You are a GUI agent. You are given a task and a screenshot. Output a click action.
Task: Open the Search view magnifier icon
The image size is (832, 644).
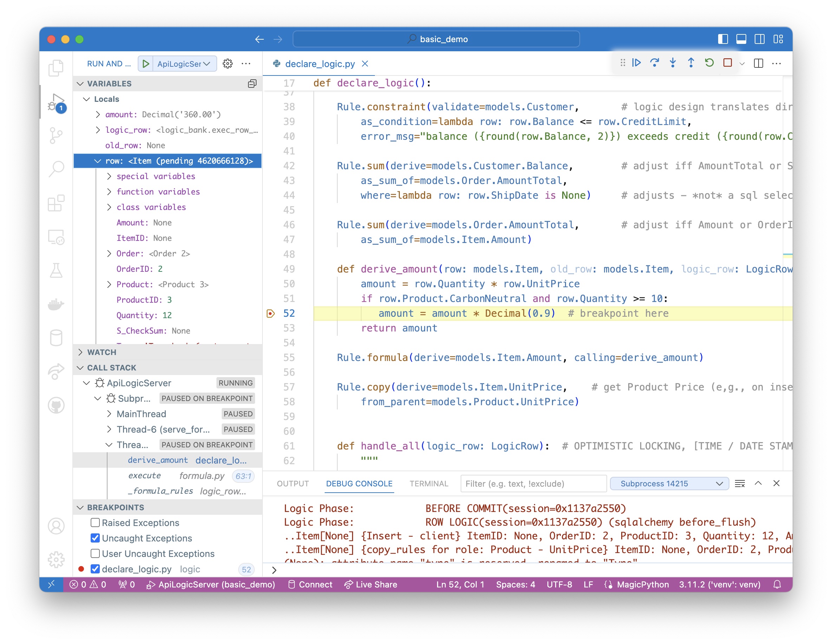coord(56,169)
